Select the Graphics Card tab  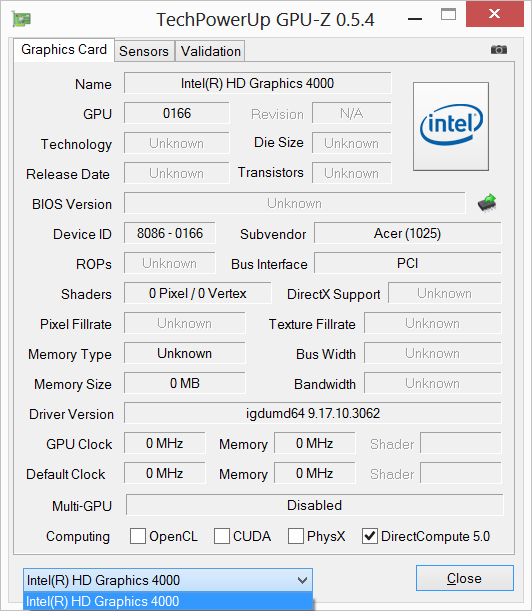click(x=64, y=50)
